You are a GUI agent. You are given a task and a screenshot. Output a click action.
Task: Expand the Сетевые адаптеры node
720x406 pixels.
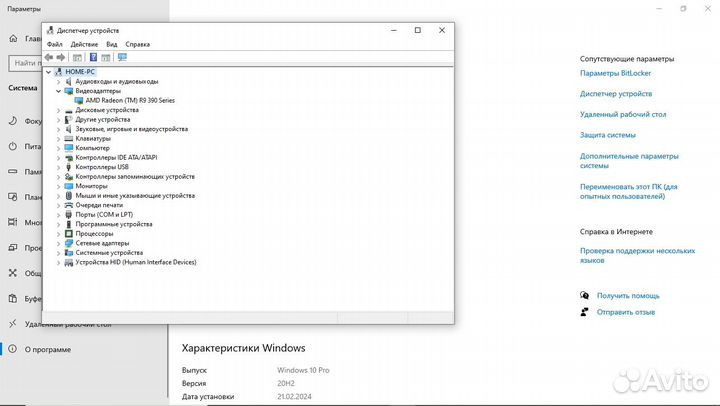58,243
